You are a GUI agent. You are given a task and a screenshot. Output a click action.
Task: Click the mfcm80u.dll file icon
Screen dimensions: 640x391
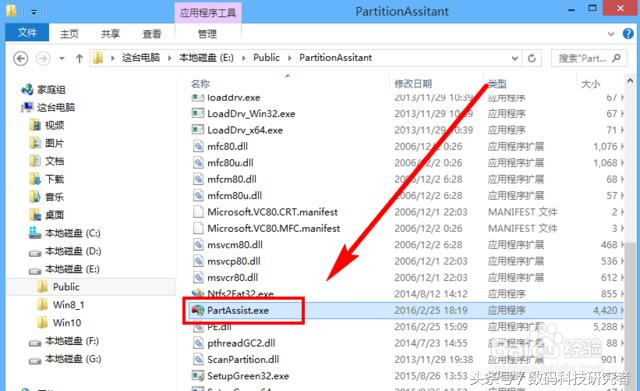(x=198, y=195)
